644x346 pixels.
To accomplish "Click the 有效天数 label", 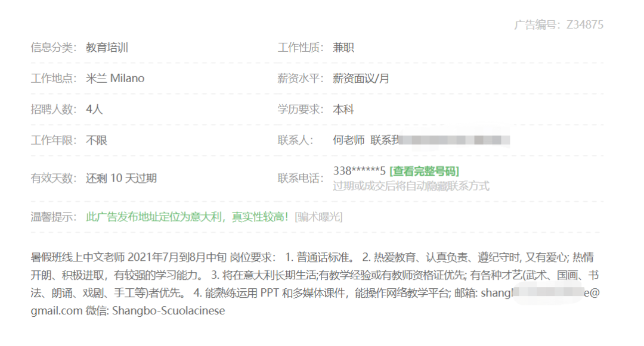I will [54, 178].
